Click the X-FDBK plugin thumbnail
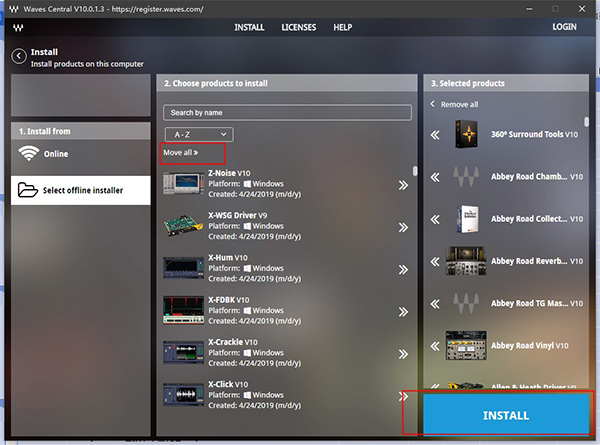600x445 pixels. click(183, 310)
